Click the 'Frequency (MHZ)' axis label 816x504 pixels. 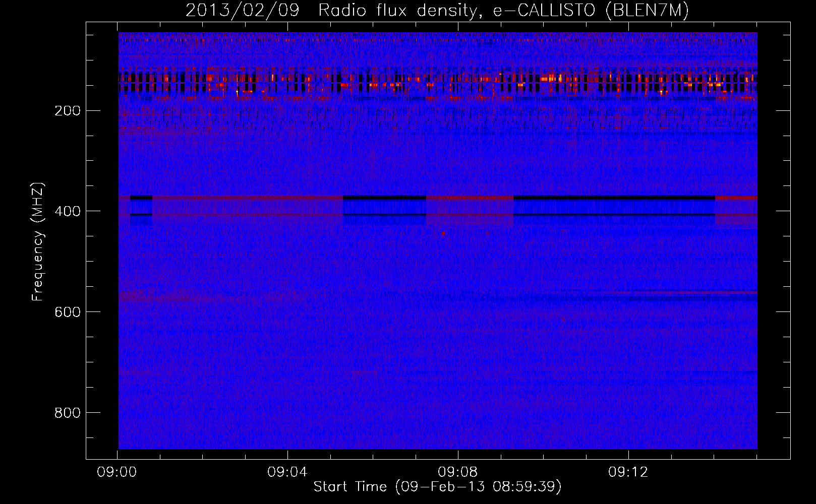pyautogui.click(x=38, y=241)
